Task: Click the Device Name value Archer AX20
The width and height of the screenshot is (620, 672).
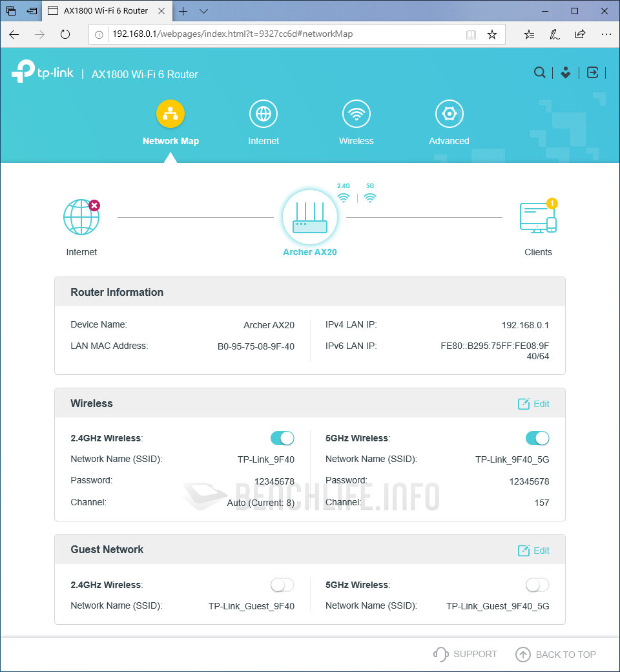Action: [x=269, y=325]
